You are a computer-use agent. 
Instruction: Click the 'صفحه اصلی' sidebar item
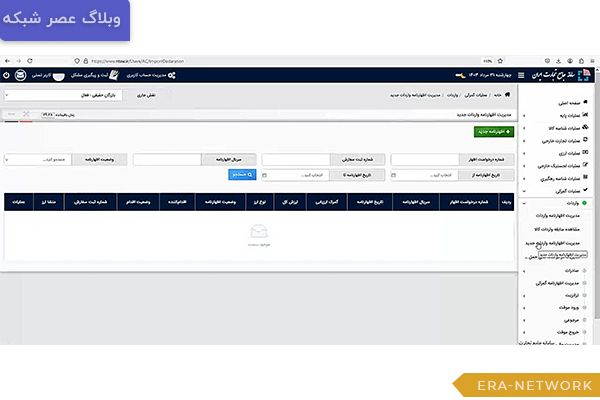coord(560,102)
